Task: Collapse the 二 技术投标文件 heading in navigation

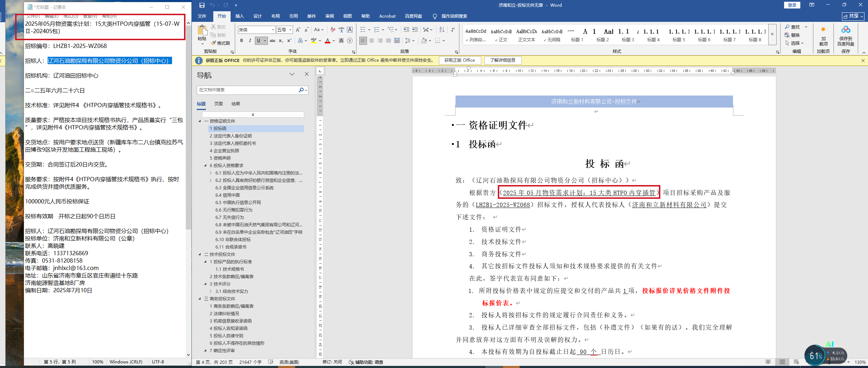Action: click(x=200, y=254)
